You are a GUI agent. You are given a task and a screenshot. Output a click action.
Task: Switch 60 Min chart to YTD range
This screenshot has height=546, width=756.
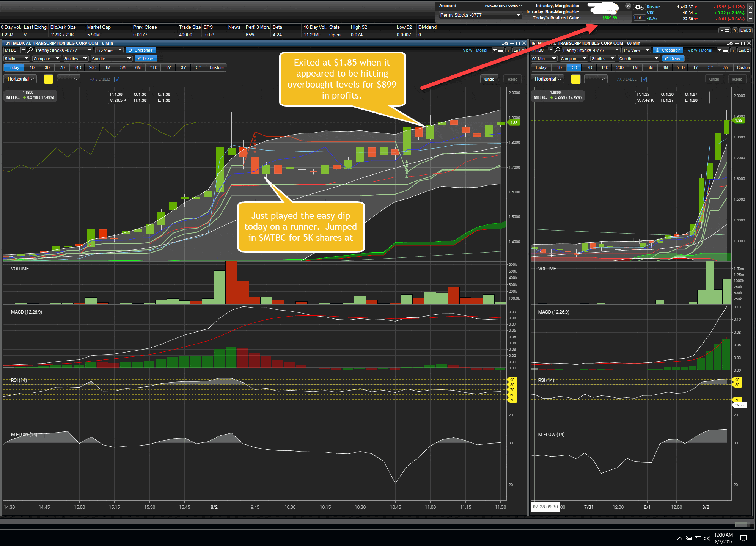coord(681,67)
